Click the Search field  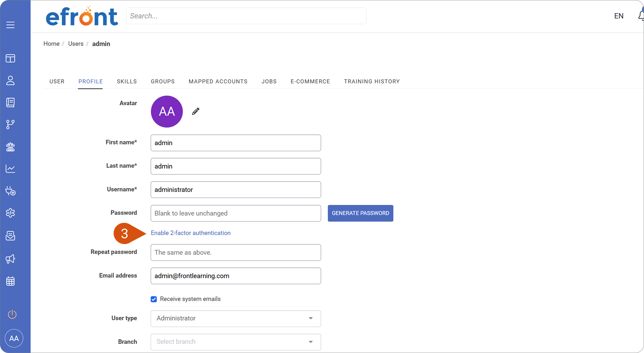[246, 16]
